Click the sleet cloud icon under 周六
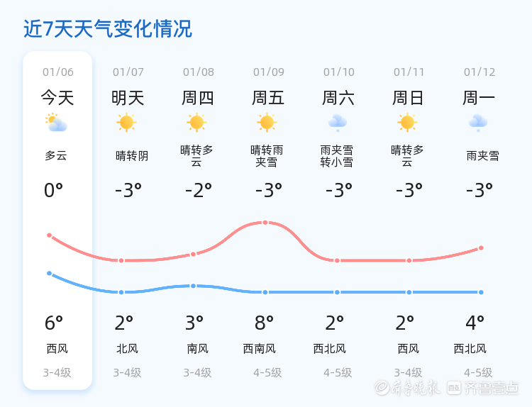532x407 pixels. click(337, 123)
